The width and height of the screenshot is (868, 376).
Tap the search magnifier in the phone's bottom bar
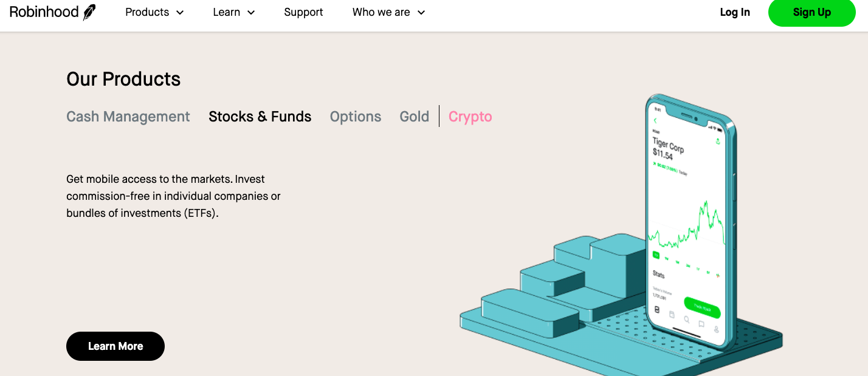(686, 319)
